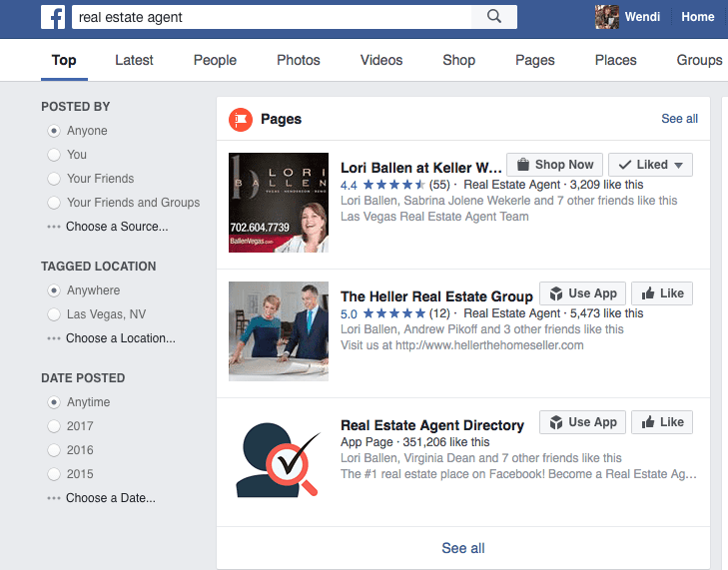Click the rating stars for The Heller Group

coord(394,313)
